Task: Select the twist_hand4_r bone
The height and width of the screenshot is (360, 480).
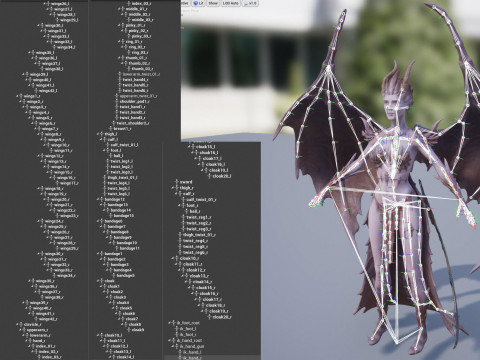Action: coord(135,80)
